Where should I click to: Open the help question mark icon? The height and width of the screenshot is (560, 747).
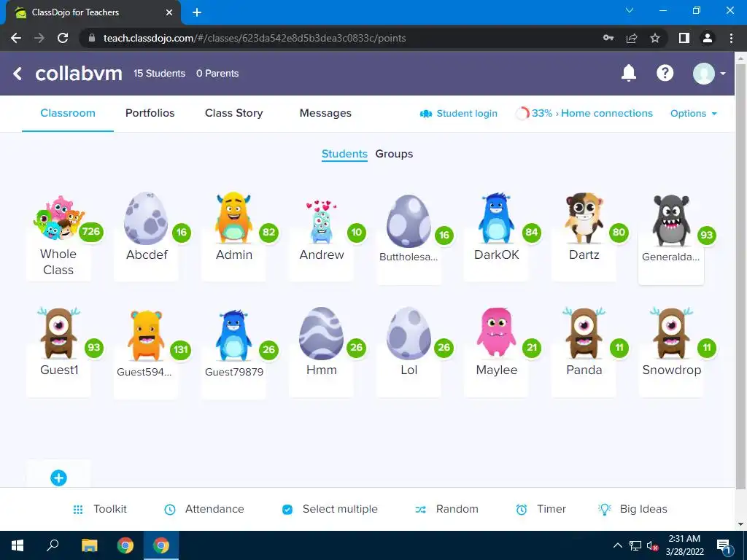665,73
